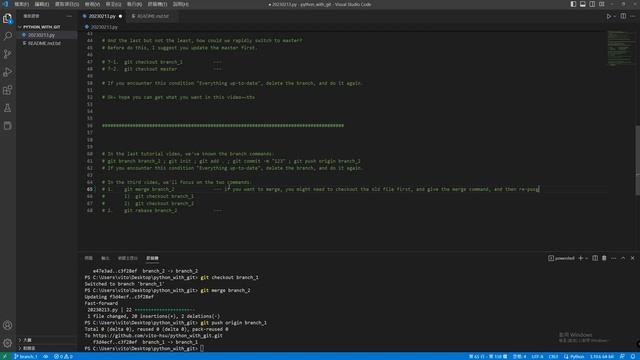640x360 pixels.
Task: Click the powershell terminal label
Action: 561,258
